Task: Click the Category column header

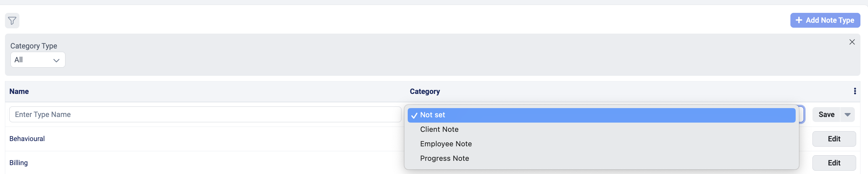Action: pos(424,92)
